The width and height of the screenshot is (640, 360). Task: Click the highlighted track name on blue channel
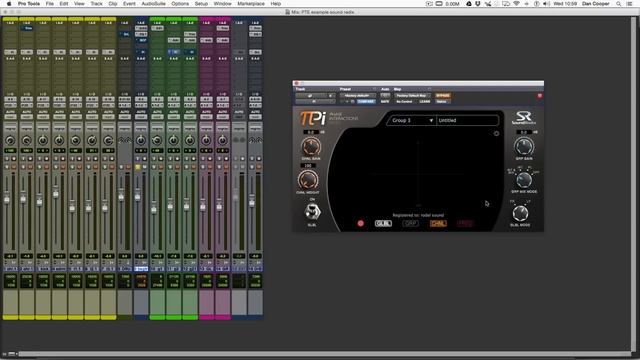click(141, 269)
